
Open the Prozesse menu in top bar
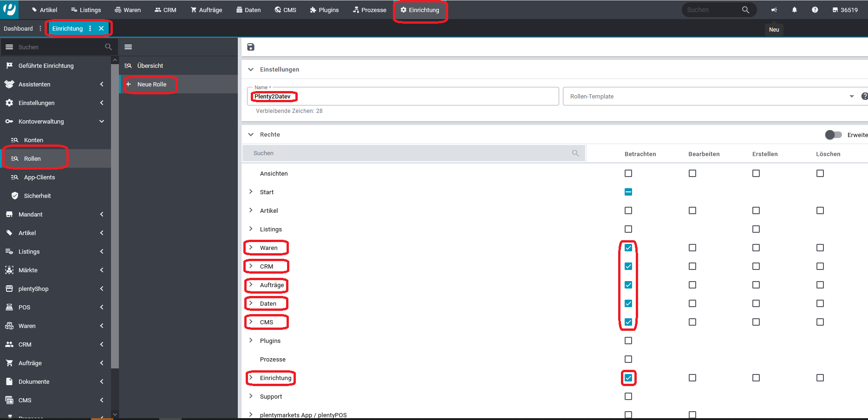(x=370, y=10)
